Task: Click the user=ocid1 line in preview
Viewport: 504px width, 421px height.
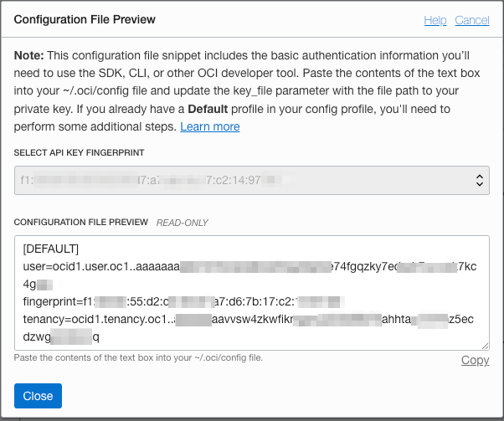Action: pos(100,266)
